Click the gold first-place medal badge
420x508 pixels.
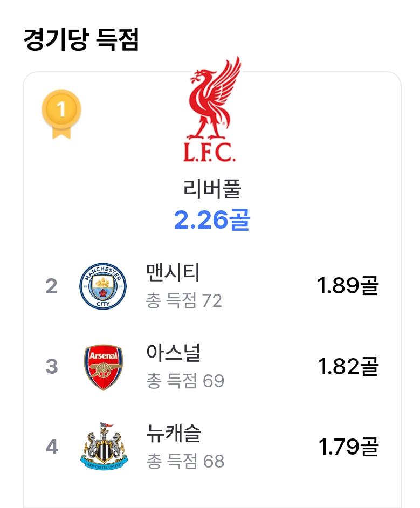point(61,114)
